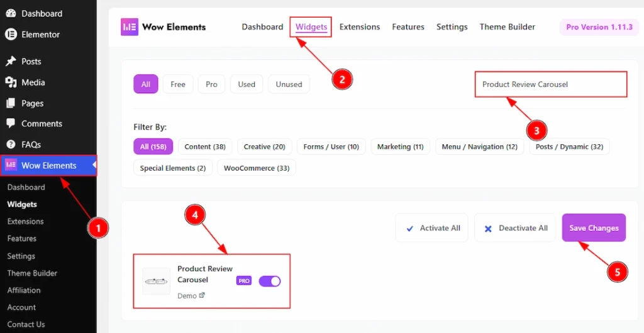Open the Extensions submenu item in sidebar

25,221
